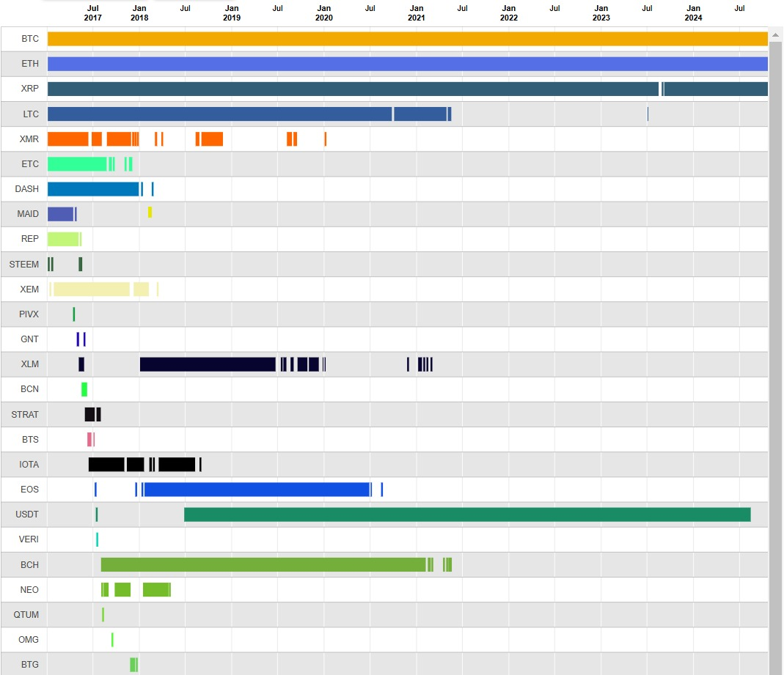Pick the XMR row label
The height and width of the screenshot is (675, 784).
(x=29, y=139)
